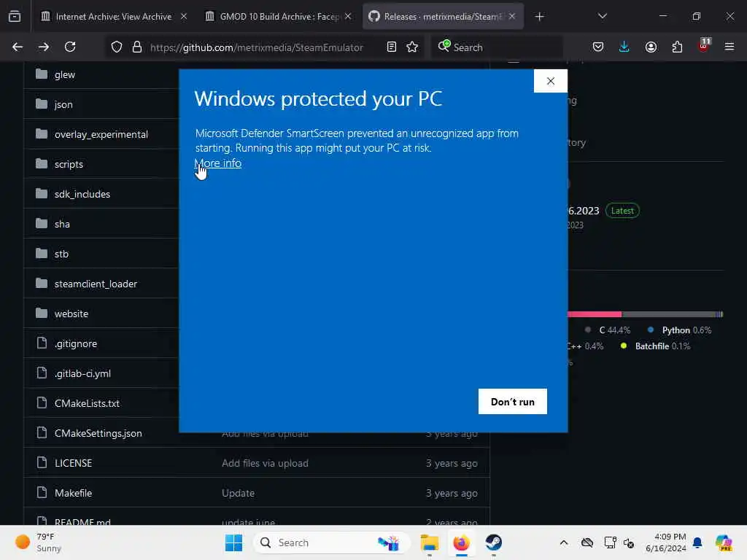
Task: Click the site security padlock icon
Action: coord(137,47)
